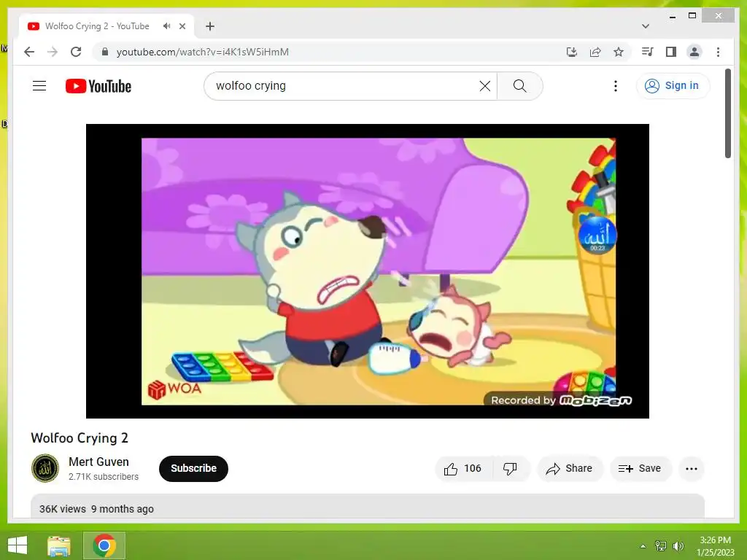Share the video
The image size is (747, 560).
tap(570, 469)
